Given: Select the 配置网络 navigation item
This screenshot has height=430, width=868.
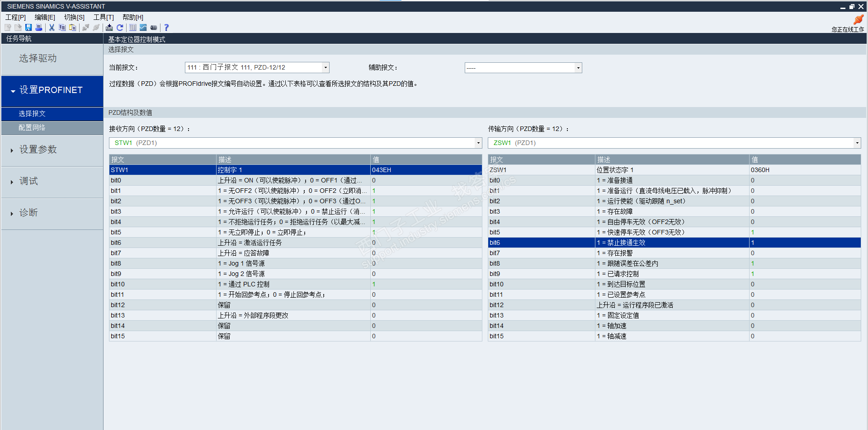Looking at the screenshot, I should (x=52, y=128).
